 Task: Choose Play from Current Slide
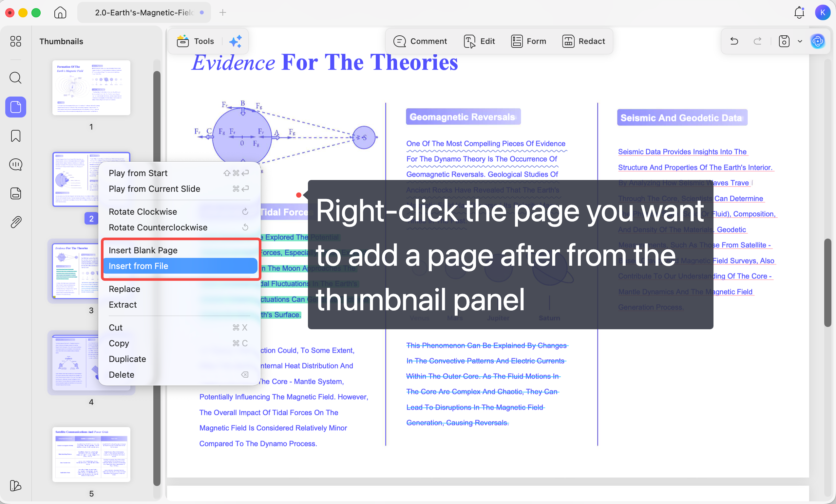click(179, 189)
